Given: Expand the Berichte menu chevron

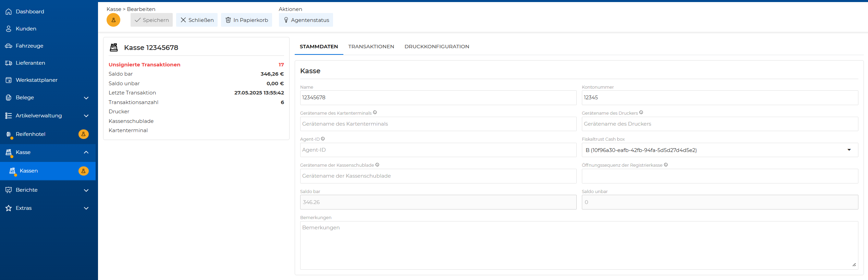Looking at the screenshot, I should click(86, 190).
